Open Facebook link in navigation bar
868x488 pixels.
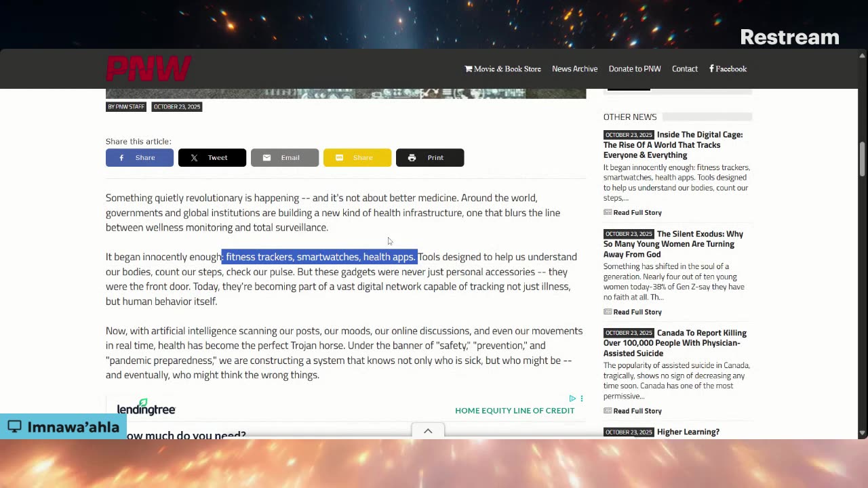[x=728, y=68]
